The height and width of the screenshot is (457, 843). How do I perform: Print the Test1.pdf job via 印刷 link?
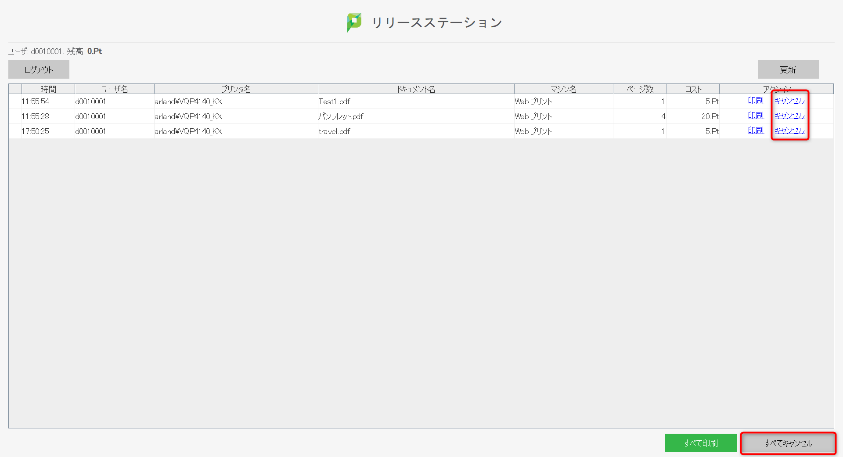755,101
